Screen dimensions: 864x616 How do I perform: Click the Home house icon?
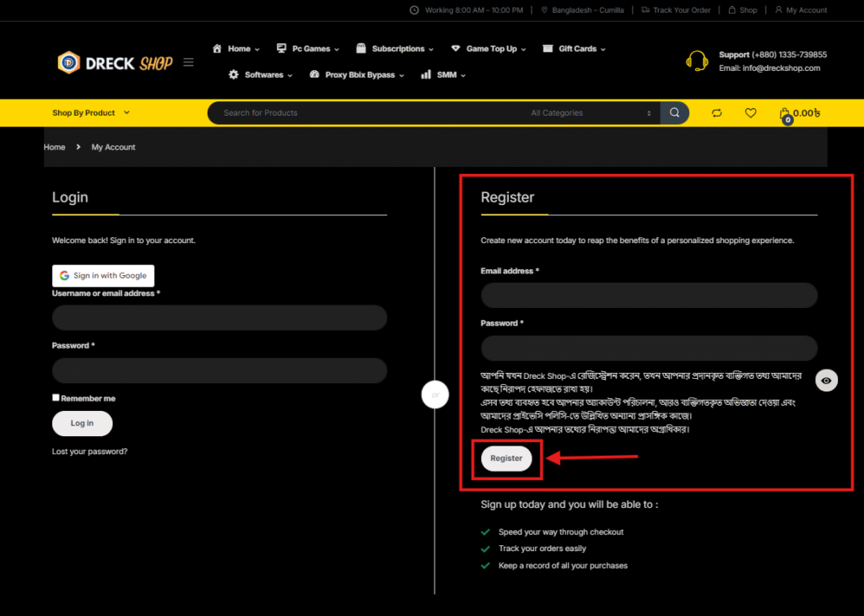coord(217,48)
